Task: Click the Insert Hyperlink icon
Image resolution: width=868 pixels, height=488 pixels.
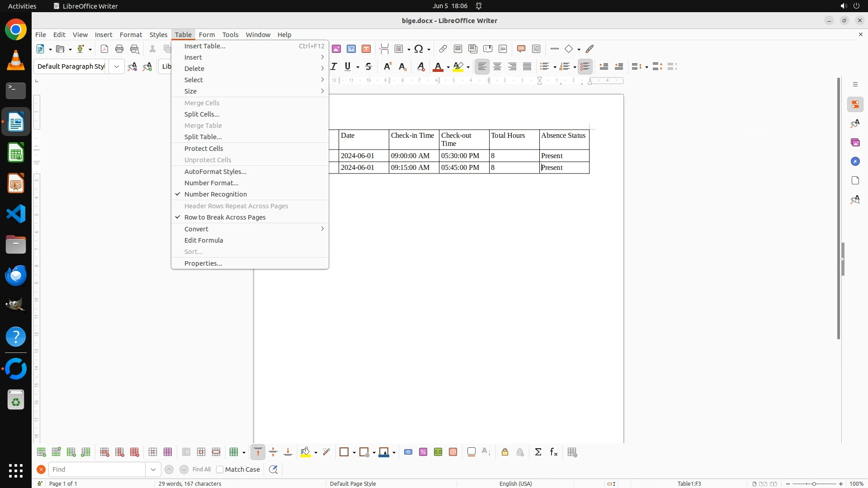Action: pyautogui.click(x=443, y=49)
